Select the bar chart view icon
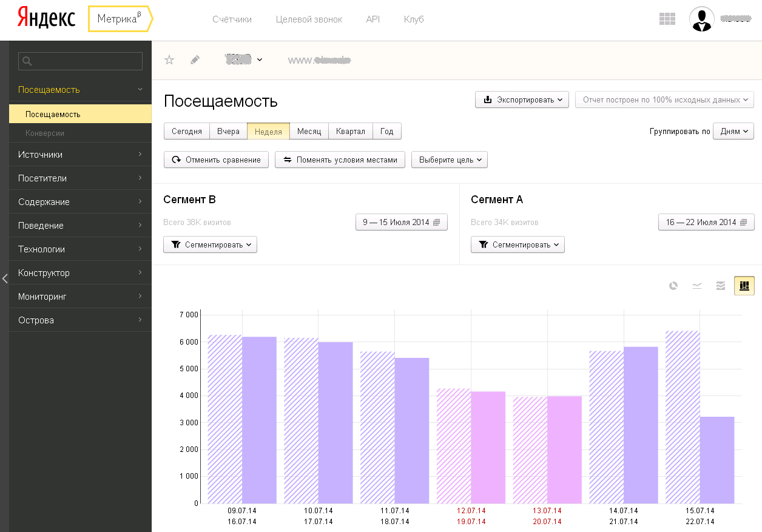The width and height of the screenshot is (762, 532). click(744, 286)
